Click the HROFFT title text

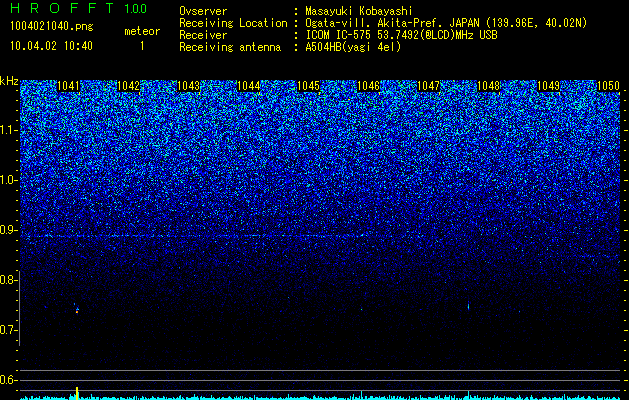(62, 8)
